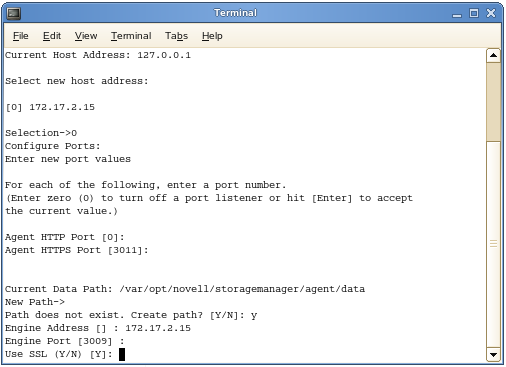The image size is (506, 367).
Task: Maximize the Terminal window
Action: tap(474, 13)
